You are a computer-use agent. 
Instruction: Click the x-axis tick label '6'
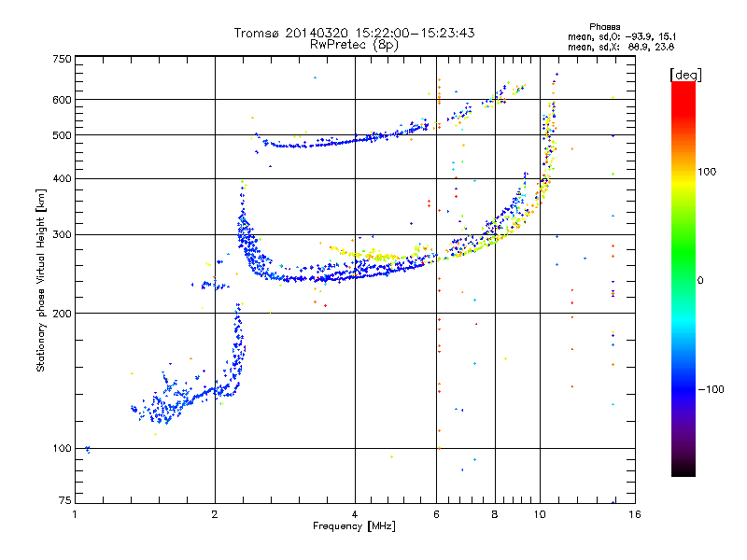[436, 514]
